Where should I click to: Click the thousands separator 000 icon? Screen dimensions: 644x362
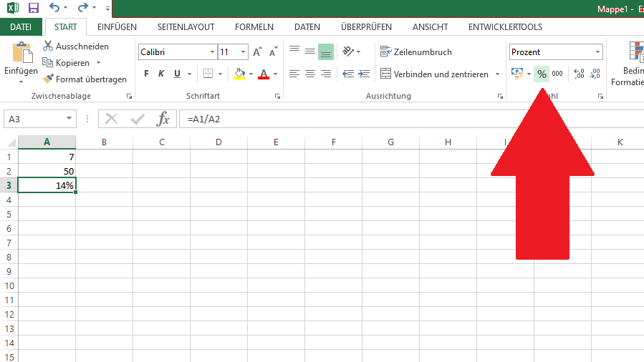[x=557, y=74]
